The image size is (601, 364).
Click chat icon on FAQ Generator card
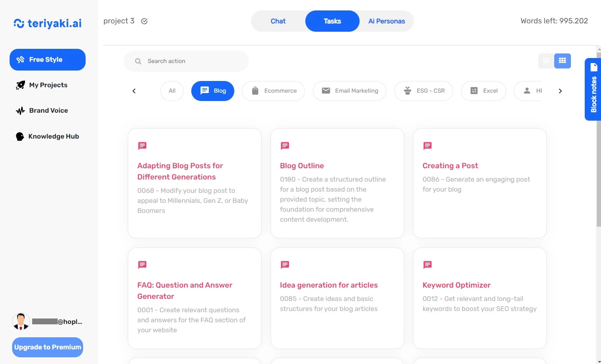142,265
